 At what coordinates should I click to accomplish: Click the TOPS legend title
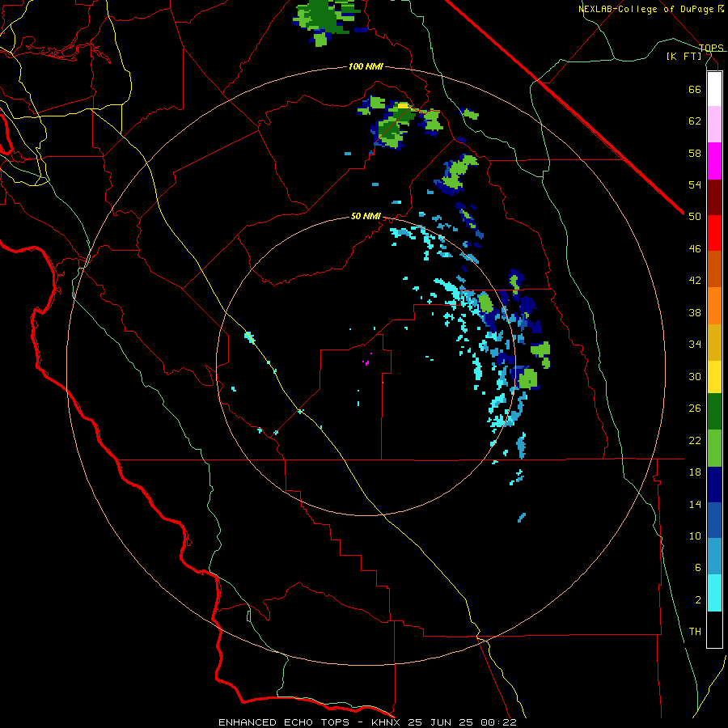coord(711,48)
